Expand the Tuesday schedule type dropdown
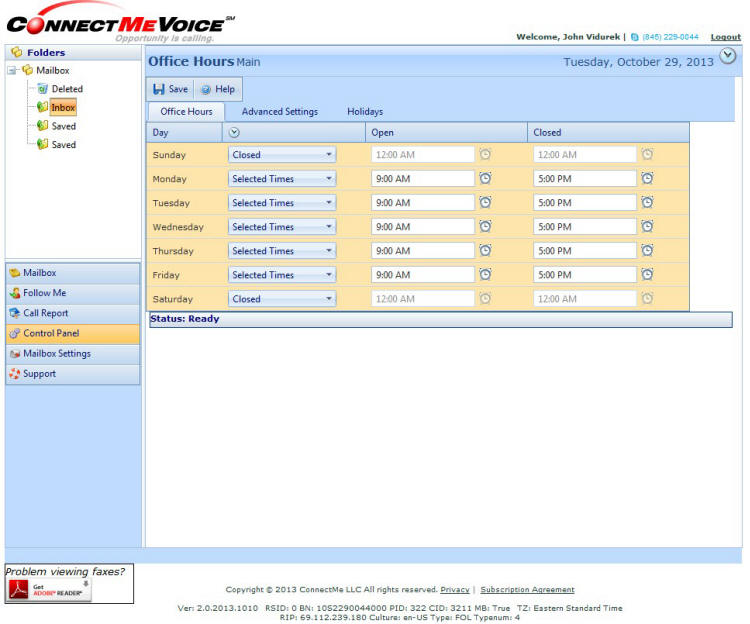 (x=282, y=202)
